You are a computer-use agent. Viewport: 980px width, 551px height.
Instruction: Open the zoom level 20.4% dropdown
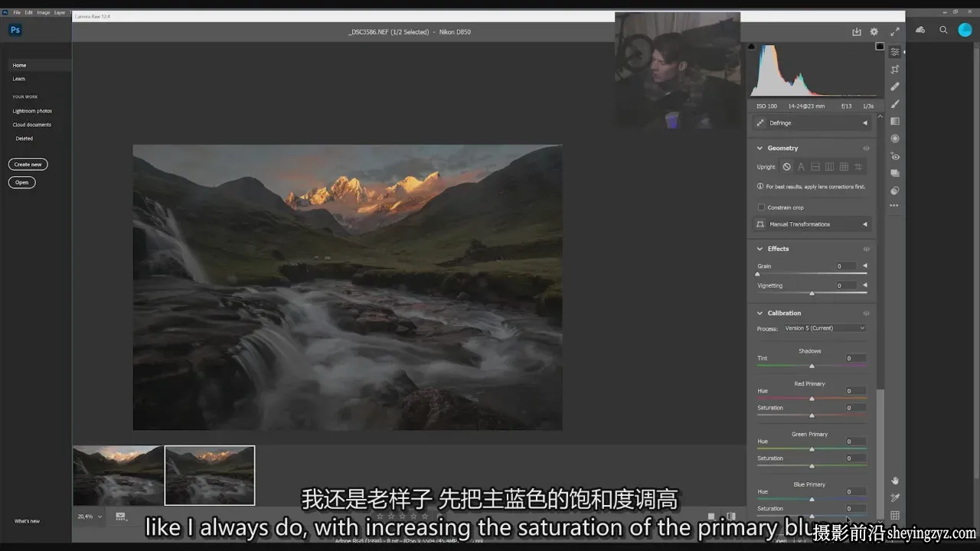tap(90, 517)
